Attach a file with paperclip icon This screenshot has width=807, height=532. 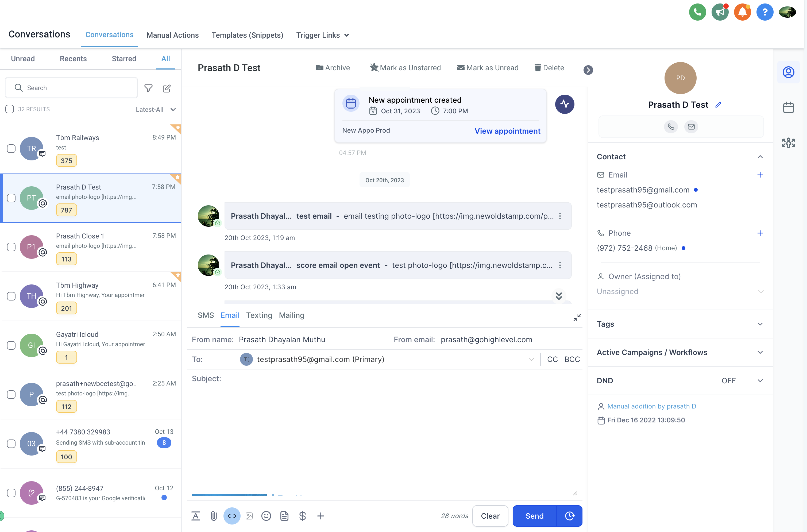[x=213, y=516]
